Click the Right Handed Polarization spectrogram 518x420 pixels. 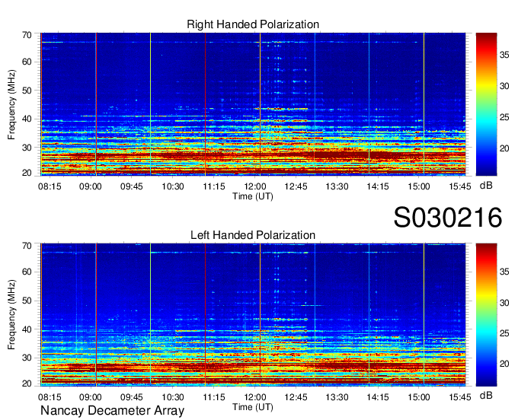[253, 104]
